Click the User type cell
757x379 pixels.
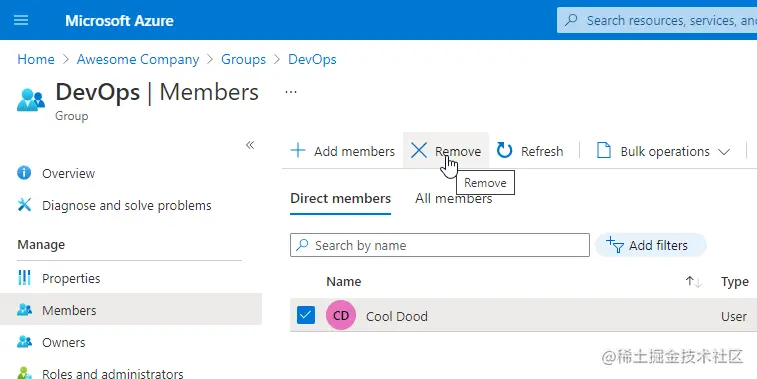click(x=734, y=316)
